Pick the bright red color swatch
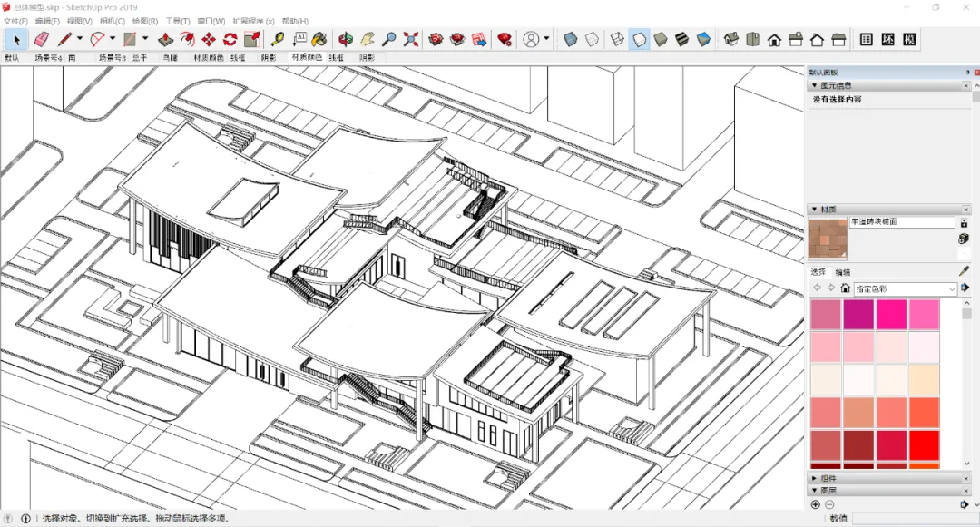 coord(925,445)
